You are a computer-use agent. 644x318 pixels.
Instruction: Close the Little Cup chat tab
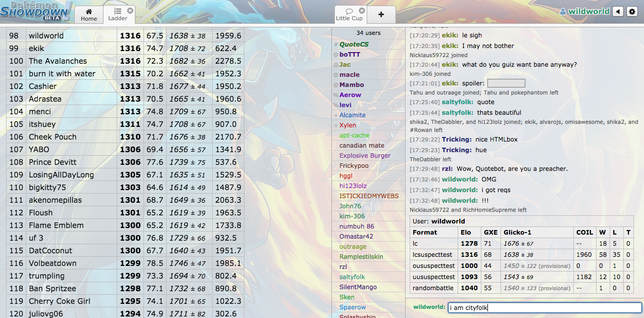coord(362,11)
